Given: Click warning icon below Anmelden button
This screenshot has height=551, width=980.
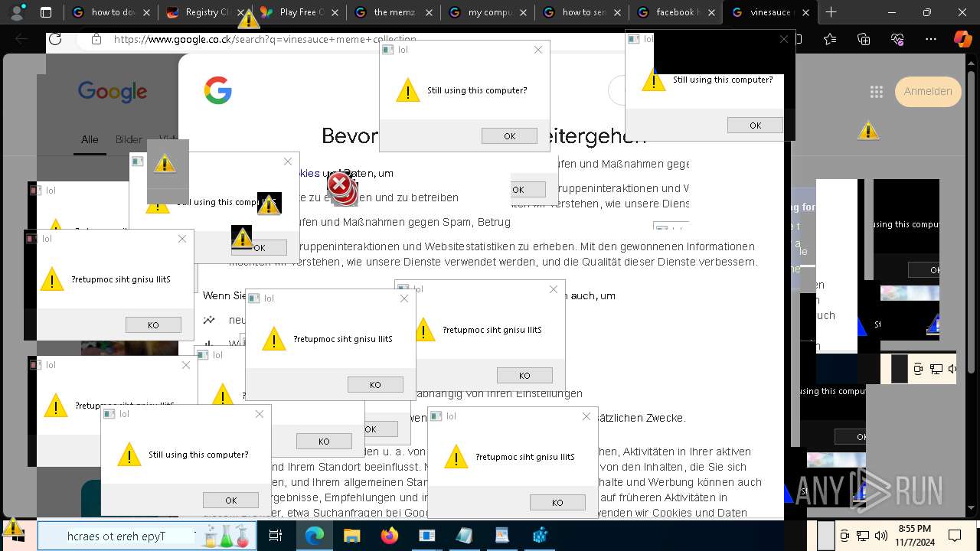Looking at the screenshot, I should (x=868, y=130).
